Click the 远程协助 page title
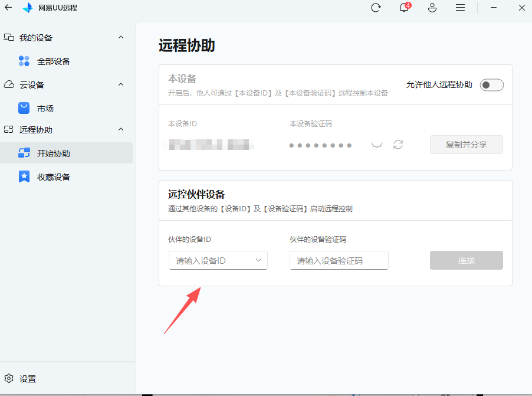Viewport: 532px width, 396px height. (186, 45)
